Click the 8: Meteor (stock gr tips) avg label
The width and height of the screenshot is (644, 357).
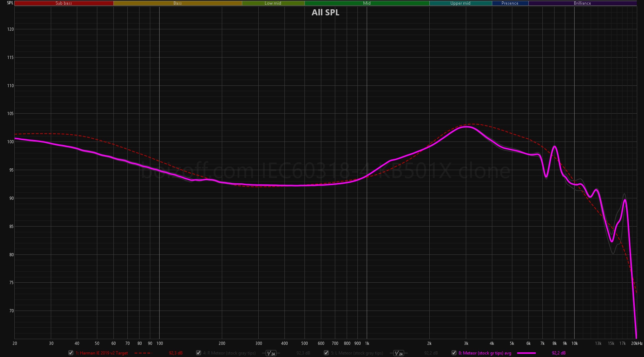tap(485, 353)
